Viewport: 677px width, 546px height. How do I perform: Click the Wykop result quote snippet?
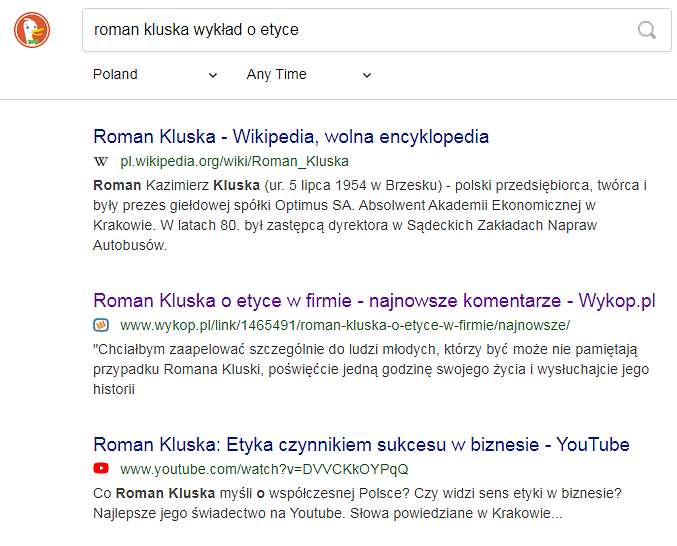pos(371,369)
